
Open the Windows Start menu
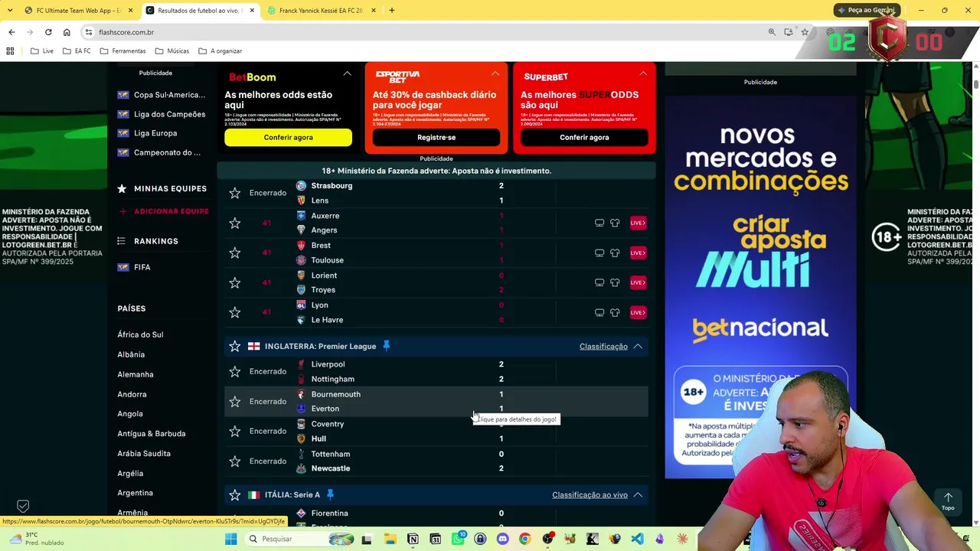[230, 539]
